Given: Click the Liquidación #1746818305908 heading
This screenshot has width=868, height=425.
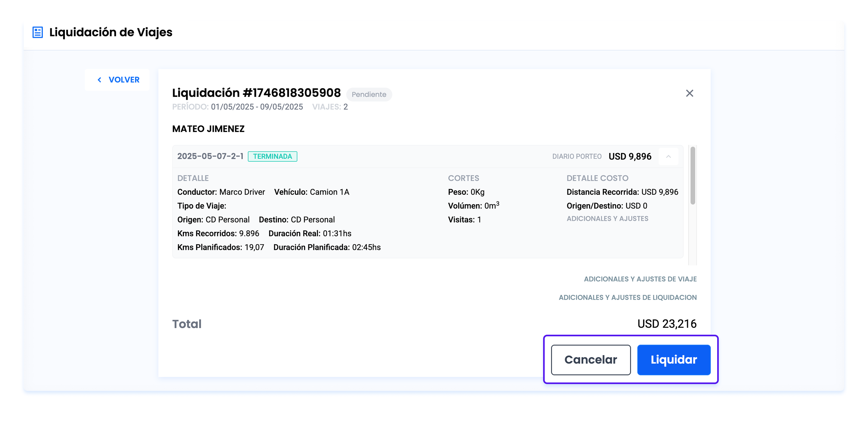Looking at the screenshot, I should (256, 93).
